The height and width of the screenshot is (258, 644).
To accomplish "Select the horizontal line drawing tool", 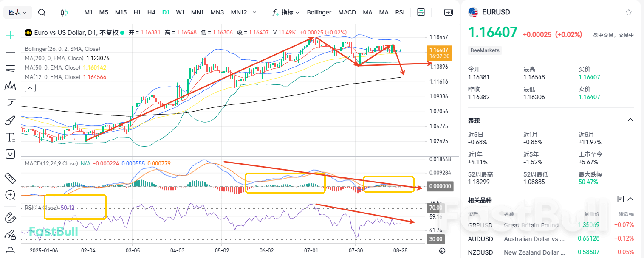I will pos(10,52).
